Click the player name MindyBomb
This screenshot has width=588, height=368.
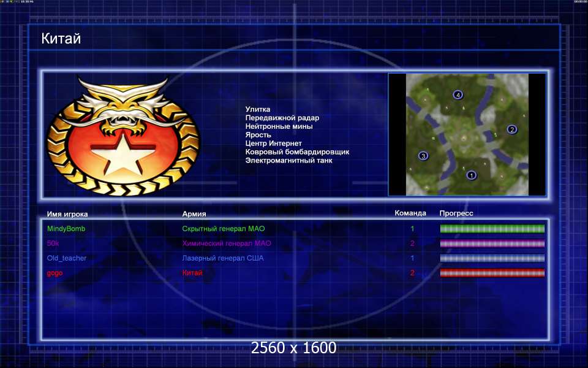tap(66, 229)
